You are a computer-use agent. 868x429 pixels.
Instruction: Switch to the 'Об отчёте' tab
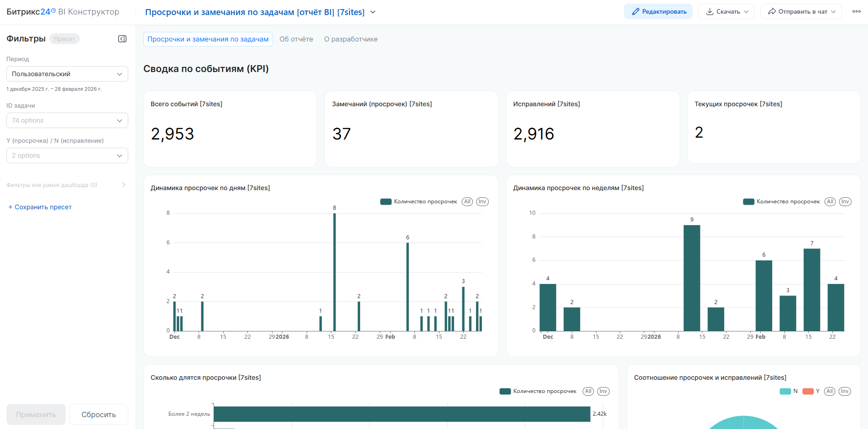[x=296, y=39]
